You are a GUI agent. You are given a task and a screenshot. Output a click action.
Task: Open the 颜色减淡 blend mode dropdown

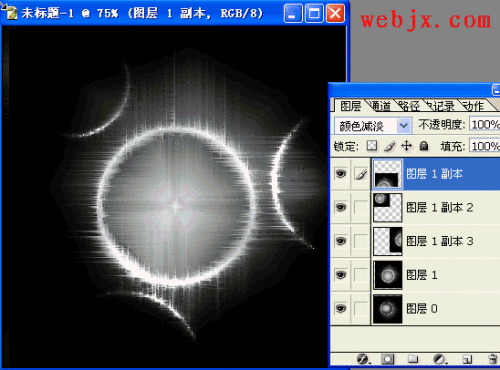coord(373,126)
